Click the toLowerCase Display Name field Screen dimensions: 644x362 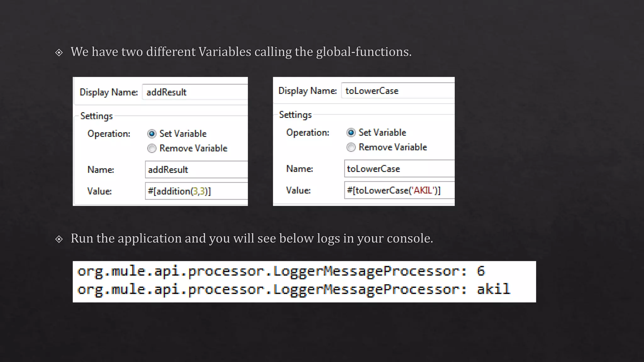[x=398, y=91]
